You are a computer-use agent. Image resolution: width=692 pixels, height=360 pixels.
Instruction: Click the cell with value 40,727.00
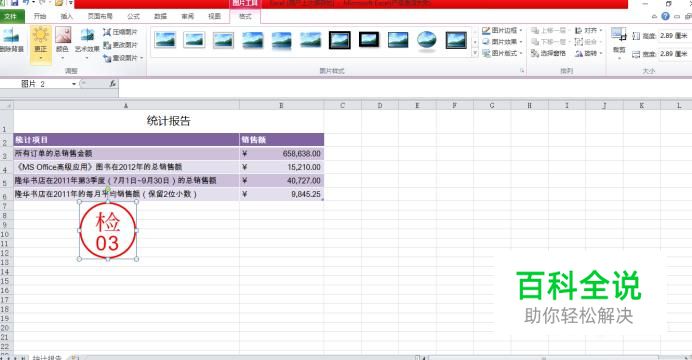[x=282, y=180]
